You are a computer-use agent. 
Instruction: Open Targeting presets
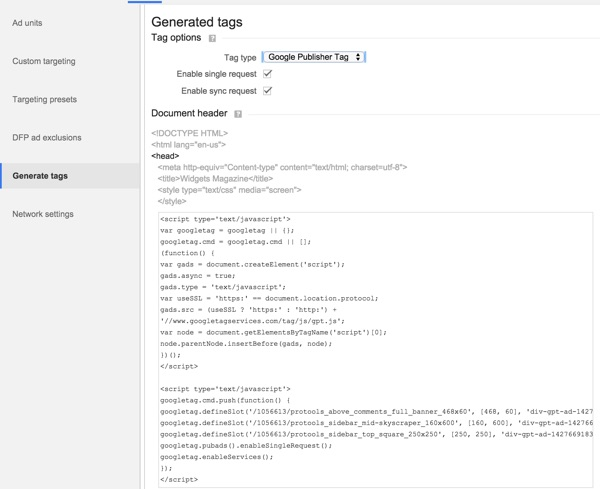point(44,99)
